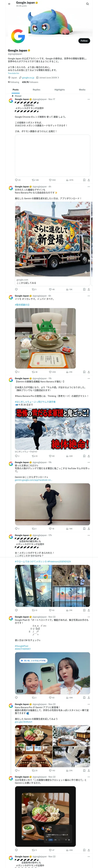Screen dimensions: 98x868
Task: Repost the pinned post showing 1.6K reposts
Action: (35, 180)
